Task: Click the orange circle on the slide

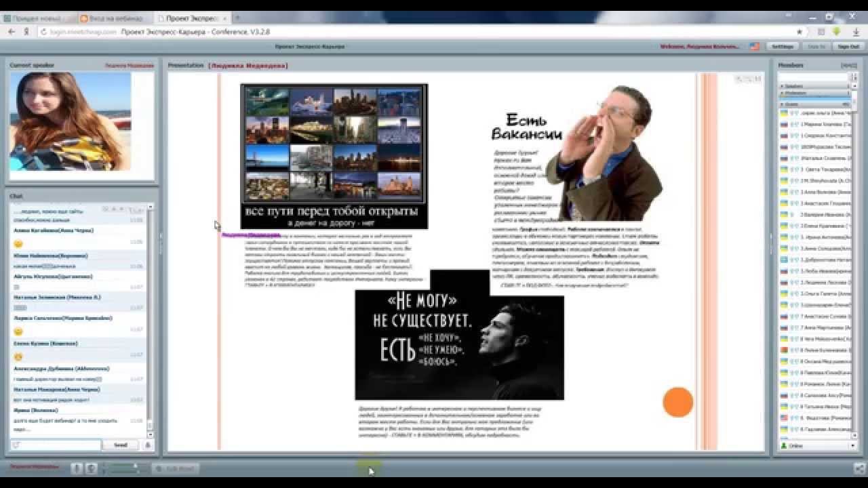Action: [678, 402]
